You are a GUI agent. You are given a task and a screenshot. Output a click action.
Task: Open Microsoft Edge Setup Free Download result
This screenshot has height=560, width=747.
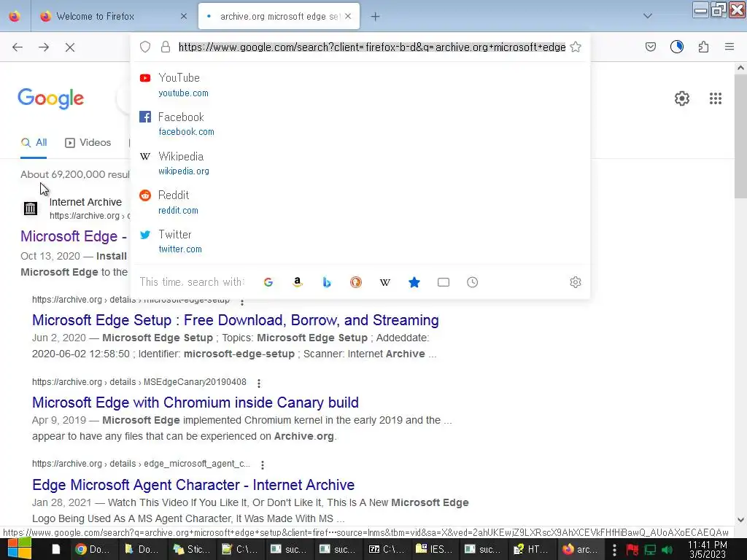tap(236, 320)
